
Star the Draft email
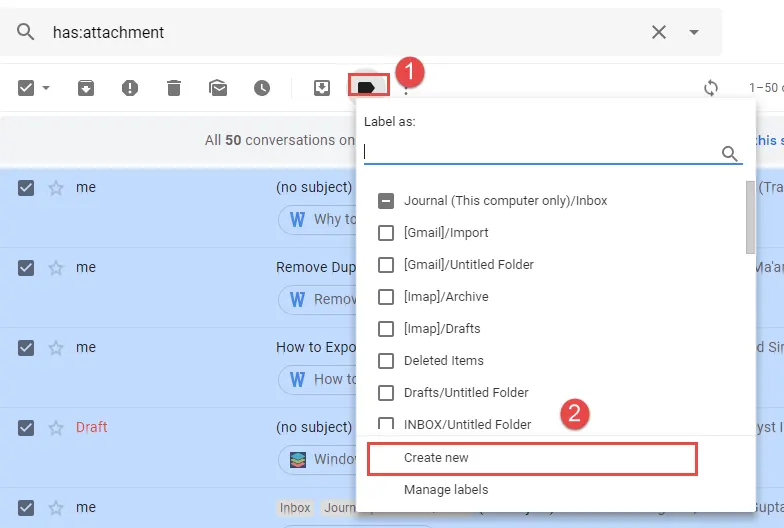point(56,428)
